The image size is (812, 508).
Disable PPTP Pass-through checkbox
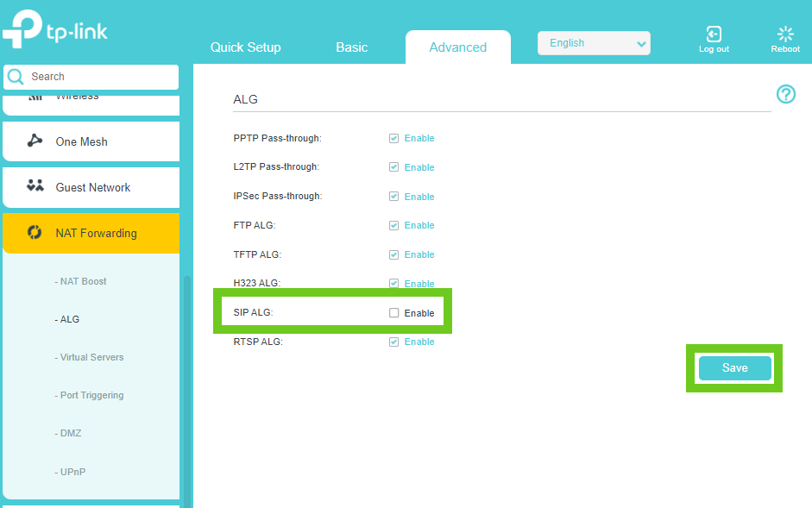tap(394, 138)
